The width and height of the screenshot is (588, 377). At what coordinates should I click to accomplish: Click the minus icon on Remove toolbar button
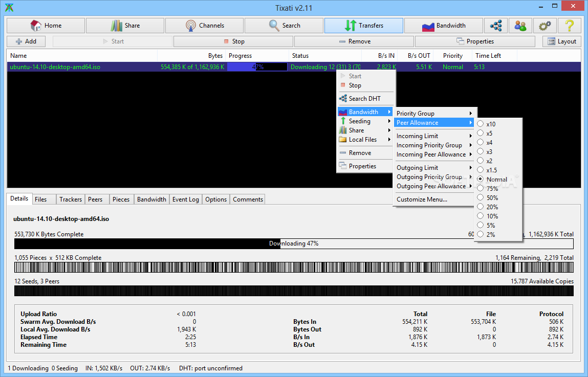(342, 41)
